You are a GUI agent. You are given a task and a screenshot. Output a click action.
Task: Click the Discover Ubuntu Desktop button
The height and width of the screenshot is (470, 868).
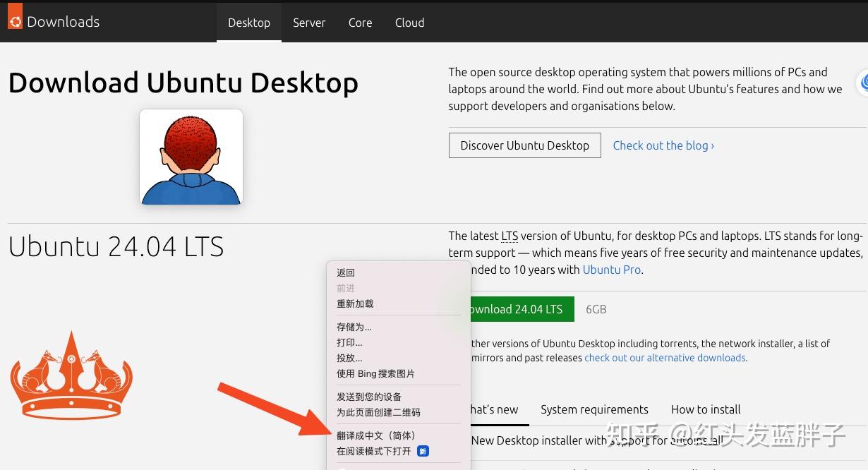pos(524,145)
